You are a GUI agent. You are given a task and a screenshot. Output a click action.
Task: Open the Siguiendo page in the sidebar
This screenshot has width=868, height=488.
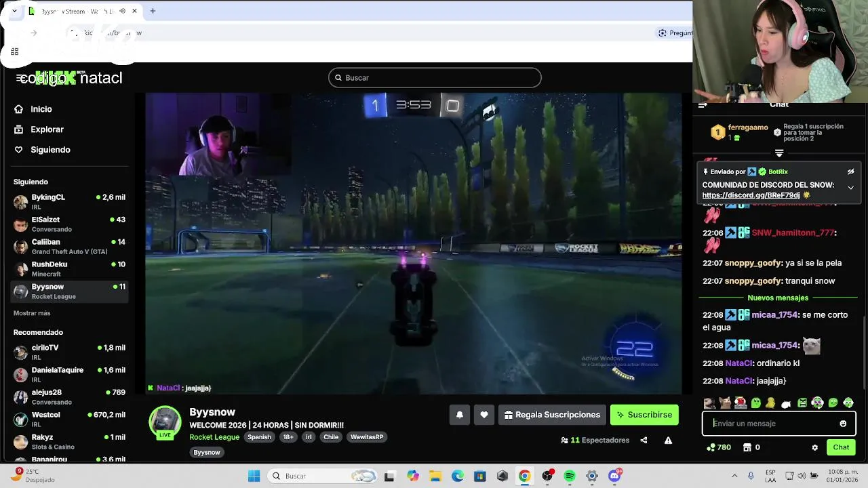[50, 150]
